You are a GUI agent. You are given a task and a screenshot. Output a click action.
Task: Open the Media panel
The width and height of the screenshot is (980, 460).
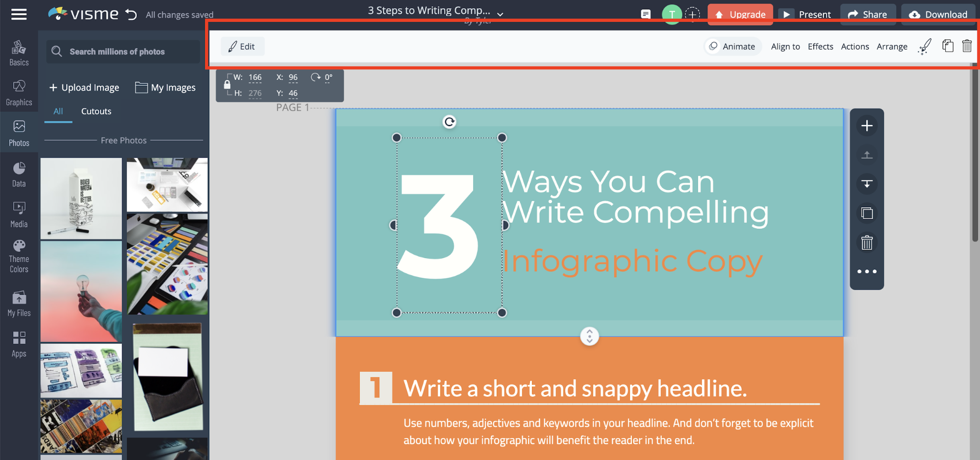tap(19, 215)
